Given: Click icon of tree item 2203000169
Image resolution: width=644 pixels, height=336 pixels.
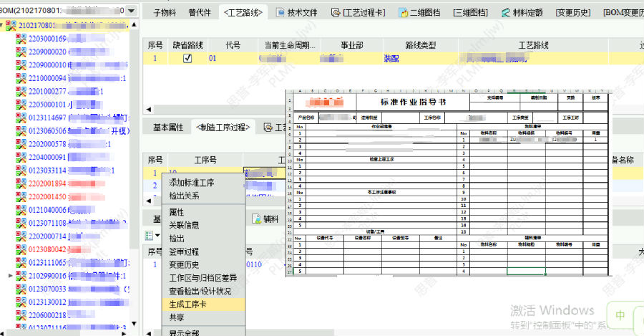Looking at the screenshot, I should click(21, 39).
